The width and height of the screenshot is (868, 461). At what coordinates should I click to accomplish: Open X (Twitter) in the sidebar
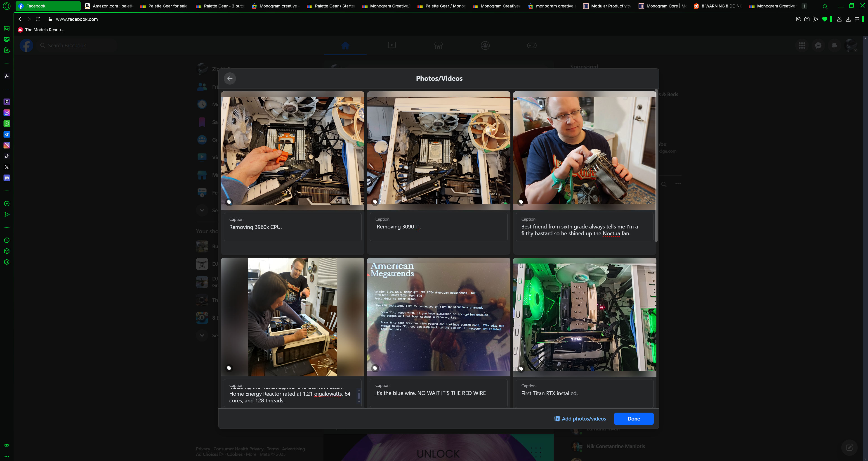click(7, 167)
